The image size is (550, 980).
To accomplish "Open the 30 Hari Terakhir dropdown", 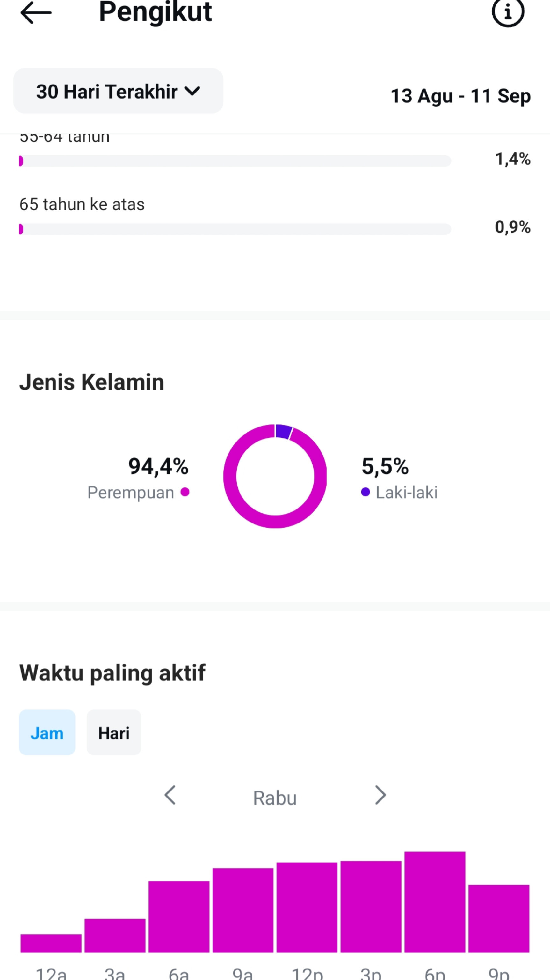I will 118,91.
